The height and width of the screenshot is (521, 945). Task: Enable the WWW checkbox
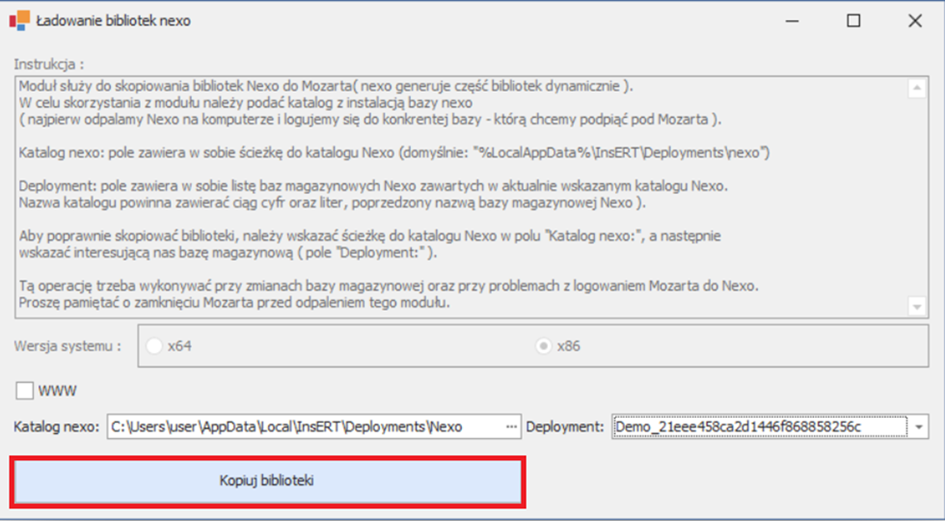coord(25,390)
